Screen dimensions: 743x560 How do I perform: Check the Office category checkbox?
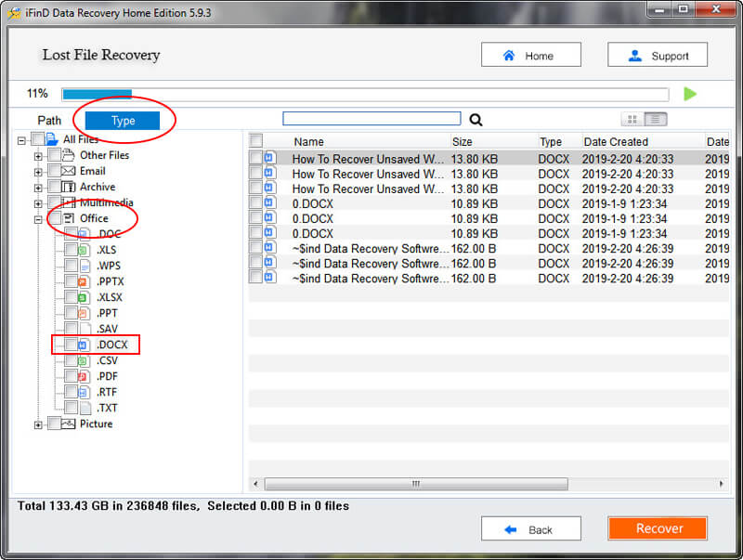(55, 218)
